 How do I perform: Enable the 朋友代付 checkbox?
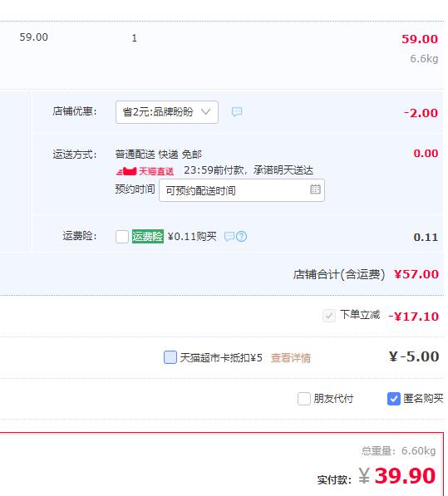point(303,399)
